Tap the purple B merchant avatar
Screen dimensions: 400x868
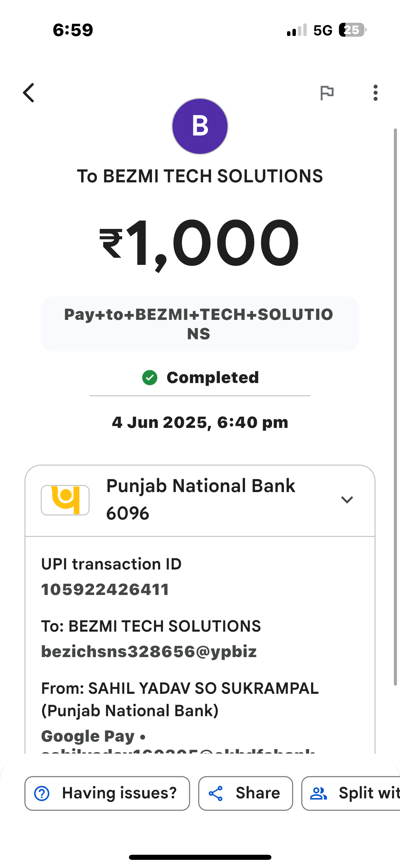pos(200,126)
